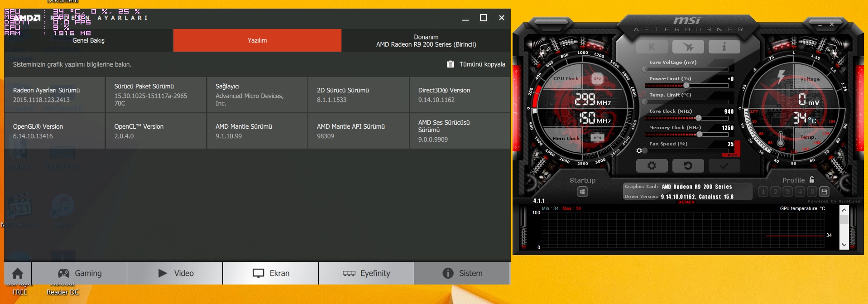The image size is (868, 304).
Task: Reset Afterburner settings with the circular arrow
Action: pyautogui.click(x=688, y=166)
